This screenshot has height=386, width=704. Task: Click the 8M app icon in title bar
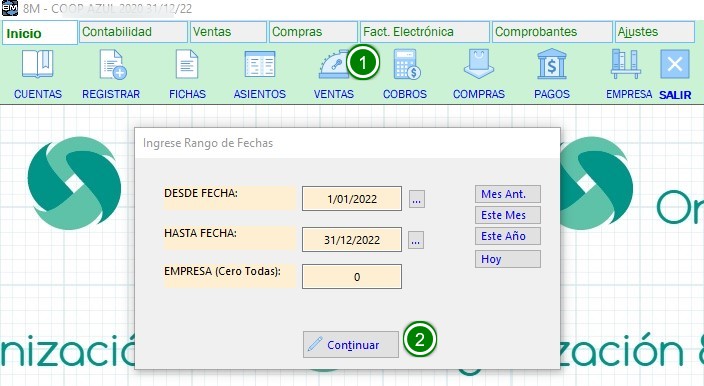tap(10, 8)
